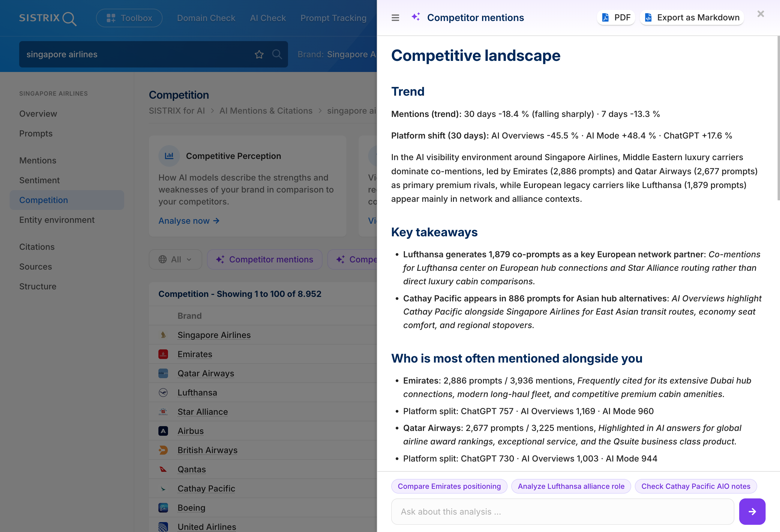Go to Overview in sidebar
The height and width of the screenshot is (532, 780).
pyautogui.click(x=38, y=114)
